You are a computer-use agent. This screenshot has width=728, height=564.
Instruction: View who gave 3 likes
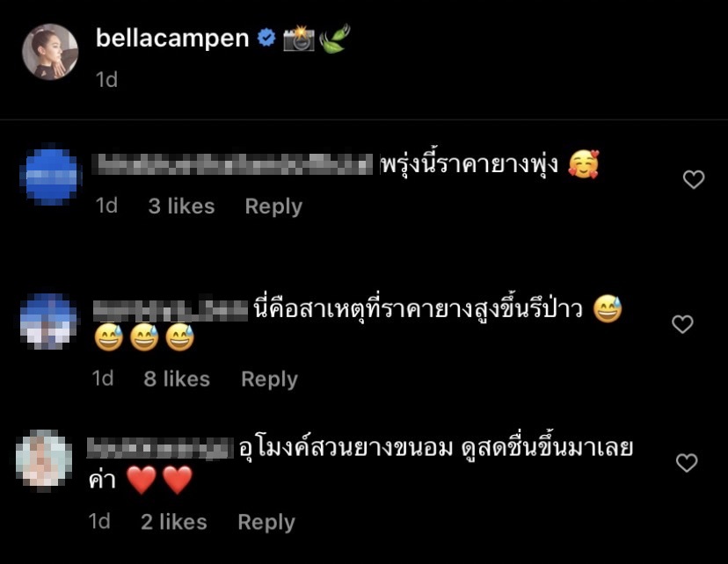click(181, 206)
